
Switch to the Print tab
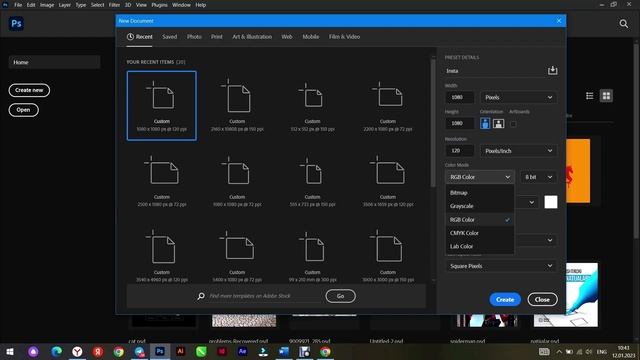pos(217,37)
